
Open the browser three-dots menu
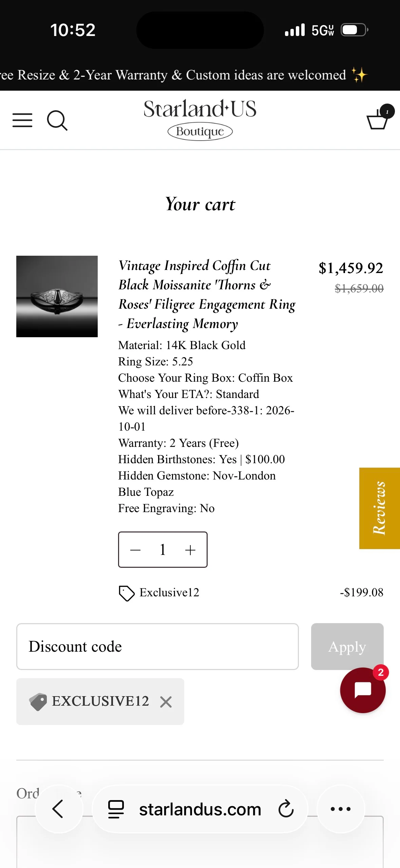341,809
